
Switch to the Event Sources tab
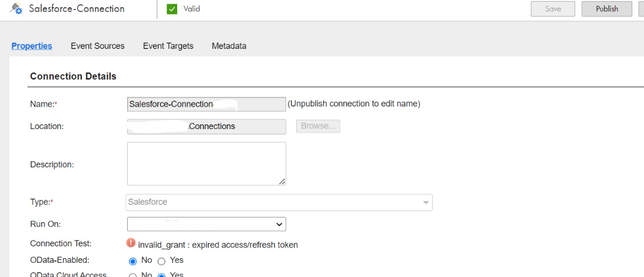click(97, 46)
